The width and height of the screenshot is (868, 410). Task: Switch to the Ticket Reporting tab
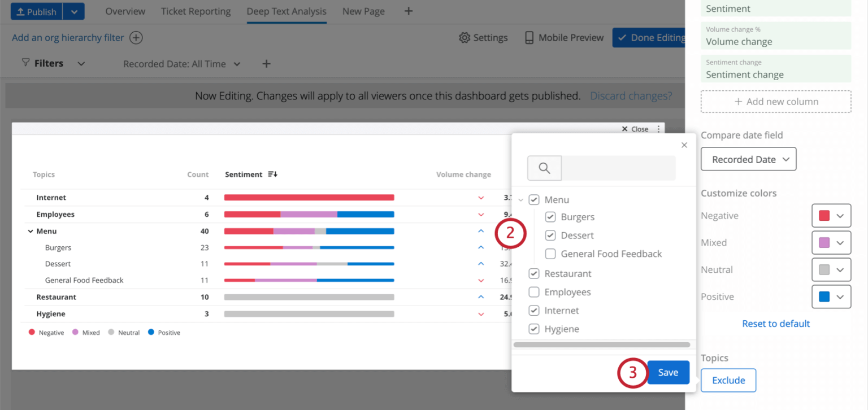(196, 11)
